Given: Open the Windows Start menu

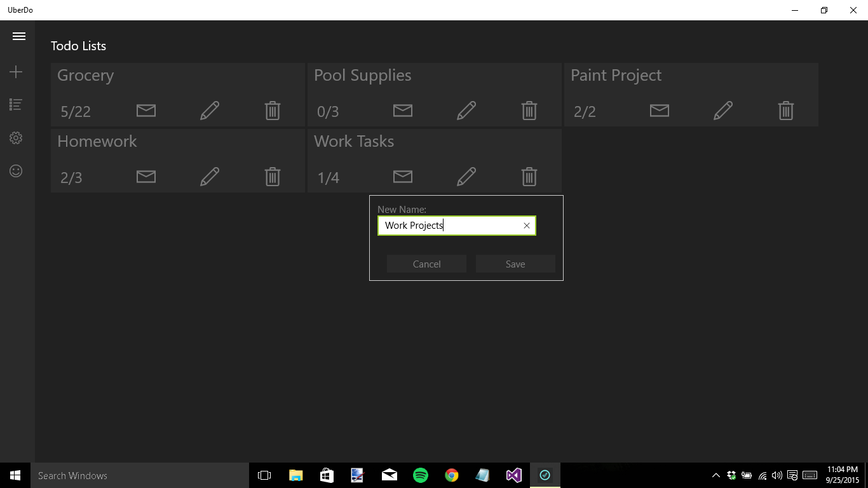Looking at the screenshot, I should coord(15,475).
